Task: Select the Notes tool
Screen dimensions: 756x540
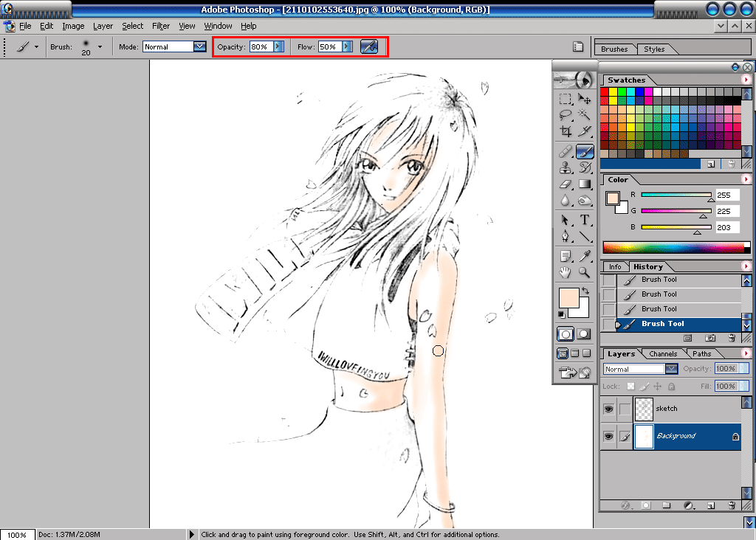Action: pos(565,256)
